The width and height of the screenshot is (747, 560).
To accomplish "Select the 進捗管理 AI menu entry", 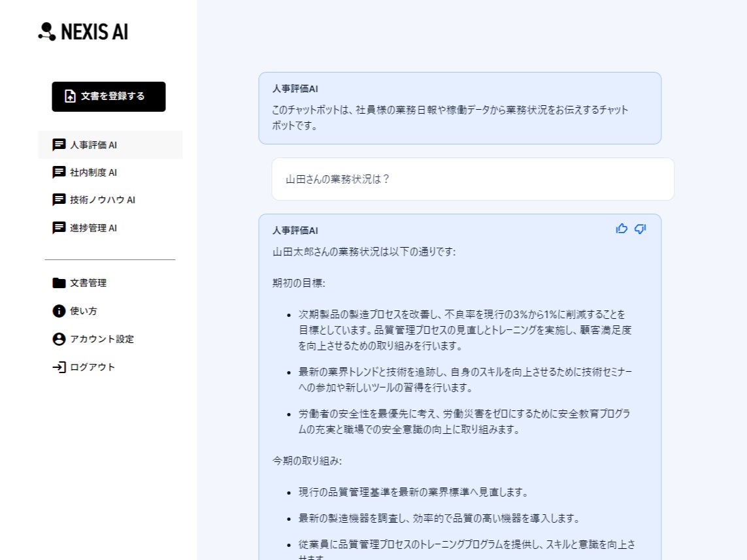I will (x=110, y=227).
